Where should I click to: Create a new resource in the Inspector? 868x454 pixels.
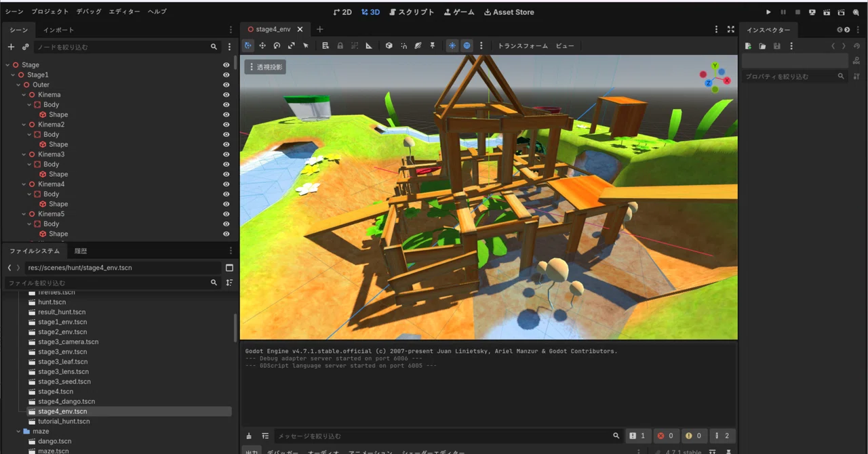748,46
